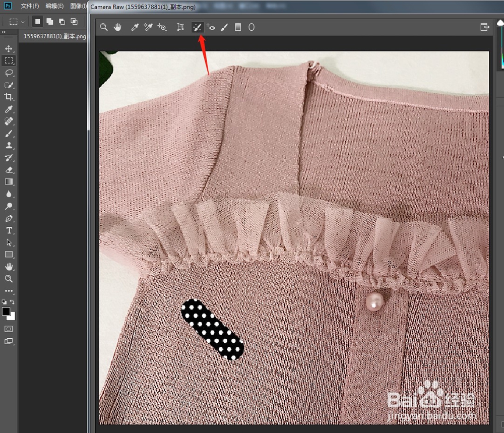Select the Photoshop Zoom tool in left toolbar
The height and width of the screenshot is (433, 504).
[9, 279]
